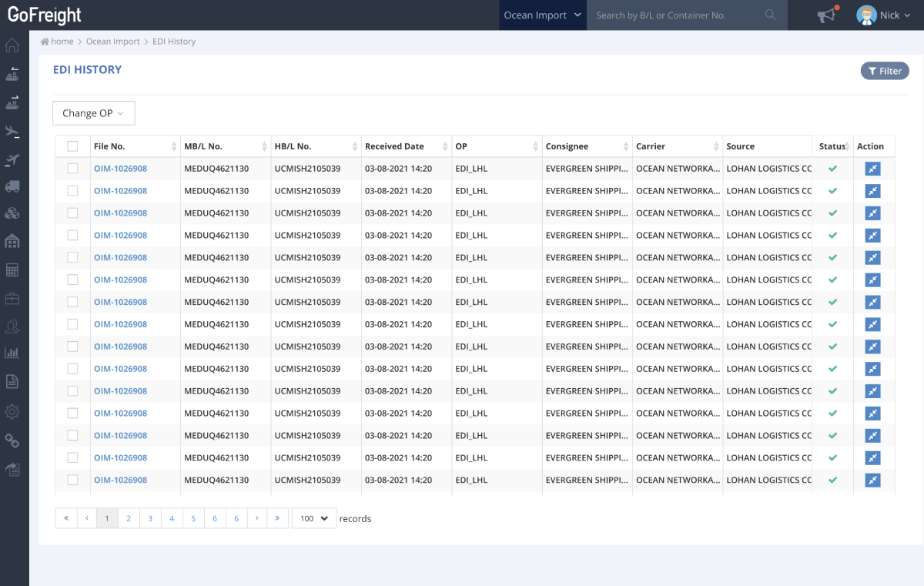Screen dimensions: 924x586
Task: Tick the select-all checkbox in table header
Action: 72,146
